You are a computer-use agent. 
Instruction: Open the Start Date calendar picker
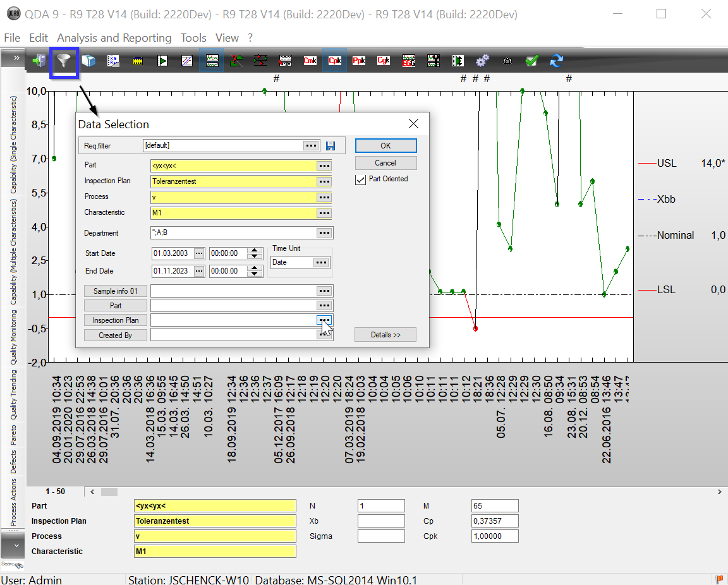coord(199,253)
